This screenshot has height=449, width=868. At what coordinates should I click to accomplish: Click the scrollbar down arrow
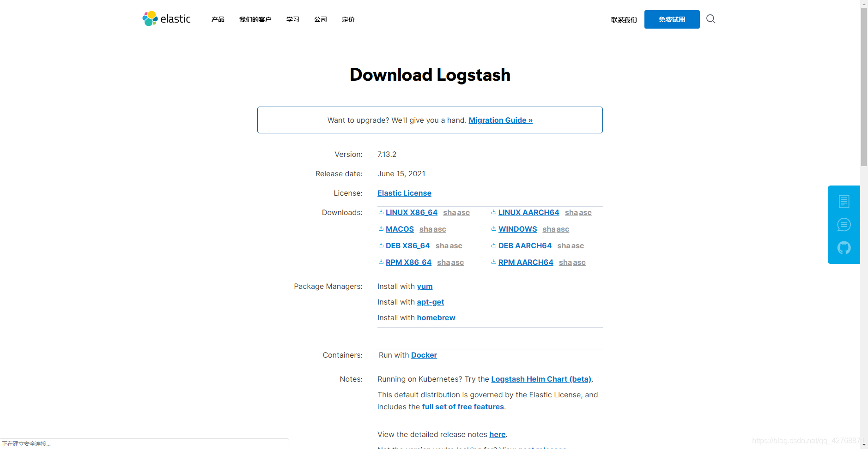point(864,445)
